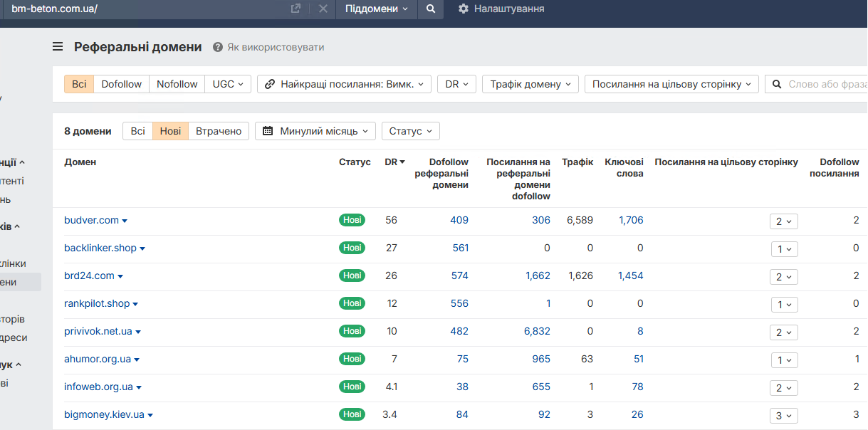The width and height of the screenshot is (868, 430).
Task: Click search icon in keyword filter field
Action: pyautogui.click(x=777, y=84)
